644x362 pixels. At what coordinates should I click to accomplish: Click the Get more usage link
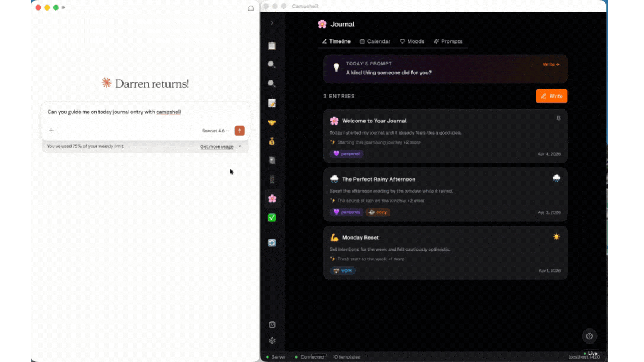tap(217, 146)
